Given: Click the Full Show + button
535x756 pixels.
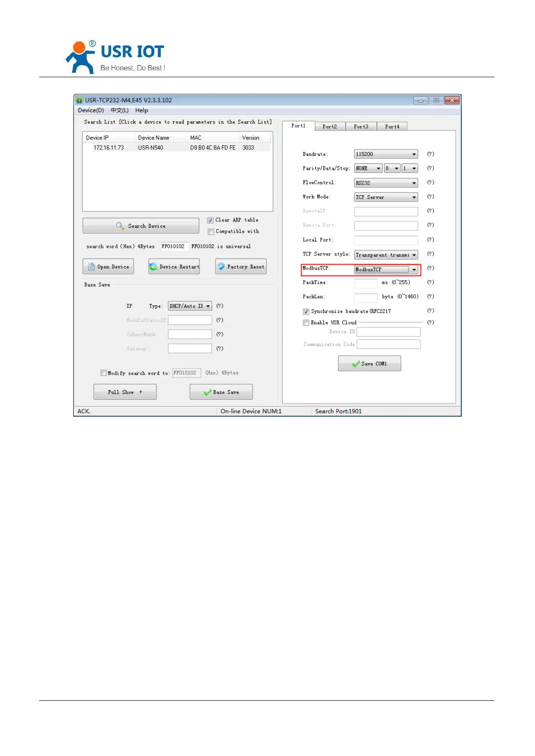Looking at the screenshot, I should pos(125,392).
